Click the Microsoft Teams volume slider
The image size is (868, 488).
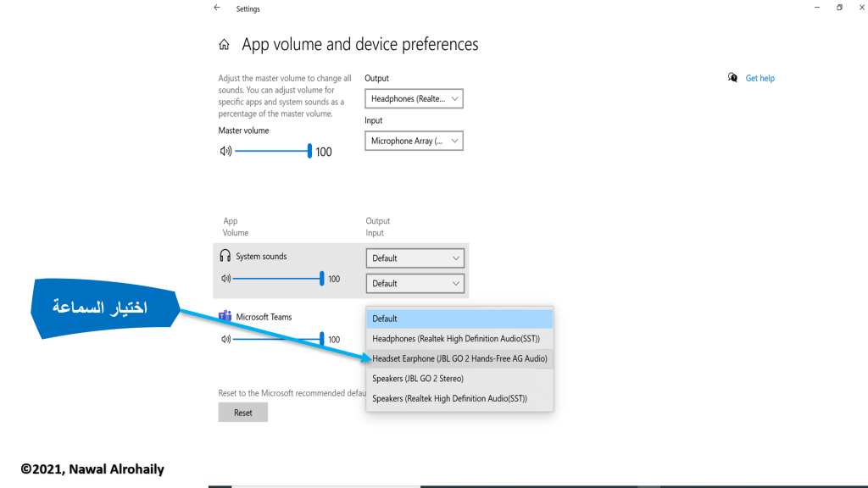(x=278, y=339)
